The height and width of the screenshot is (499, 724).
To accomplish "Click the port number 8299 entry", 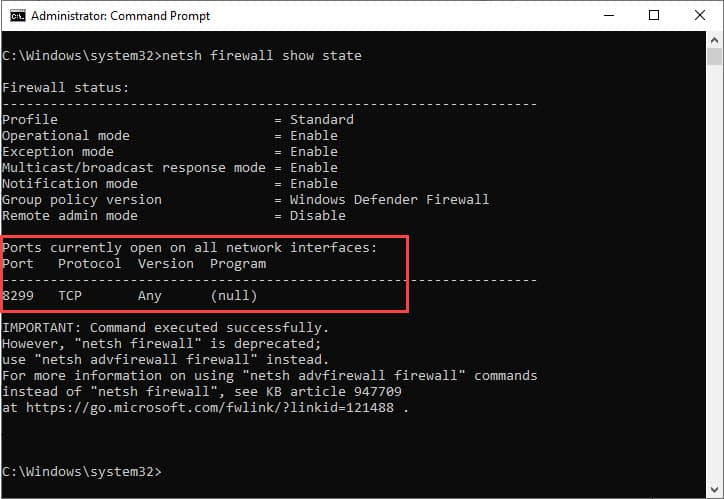I will click(x=18, y=295).
